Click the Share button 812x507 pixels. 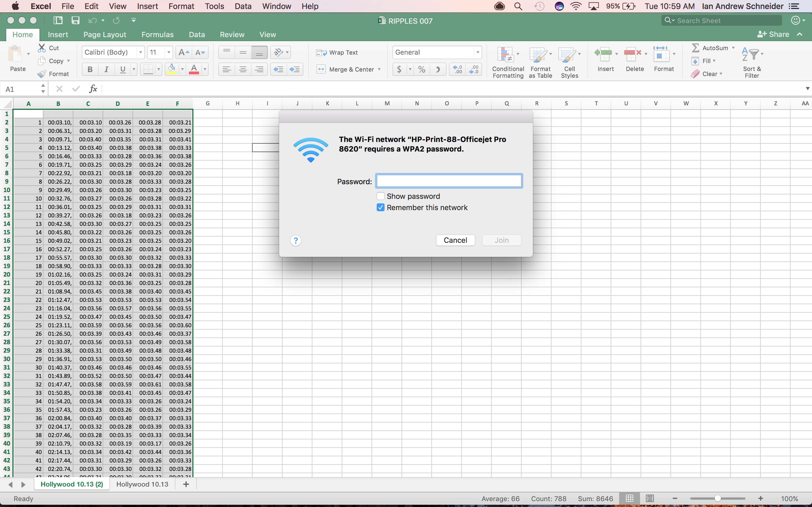pos(773,34)
